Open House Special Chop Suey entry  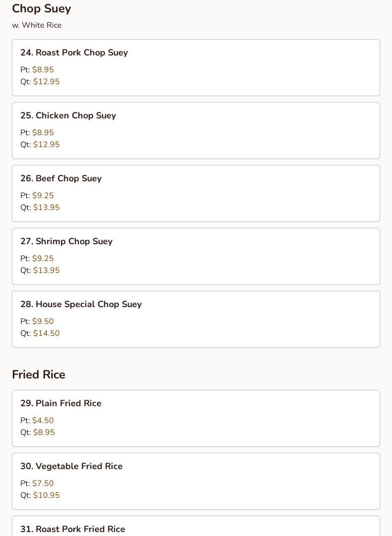click(x=196, y=320)
